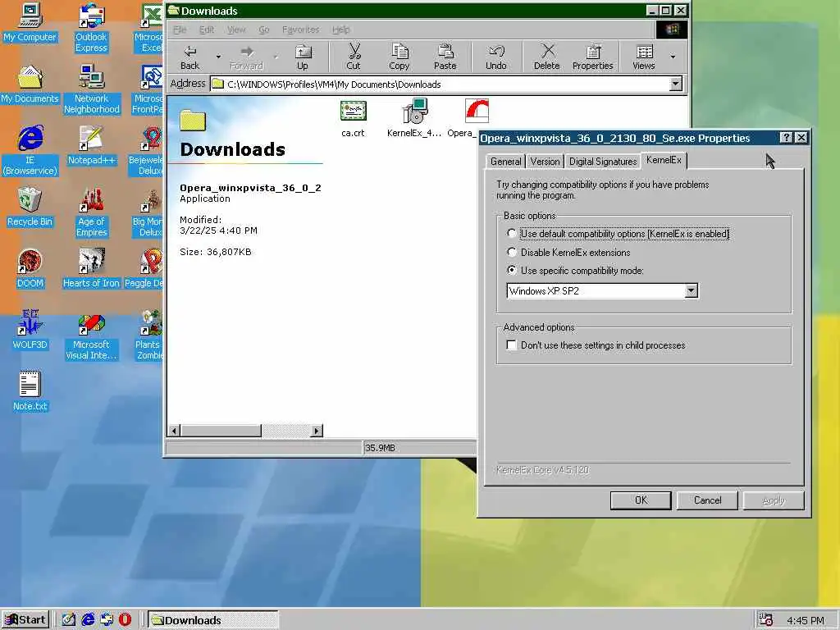The image size is (840, 630).
Task: Switch to the Version tab
Action: tap(545, 162)
